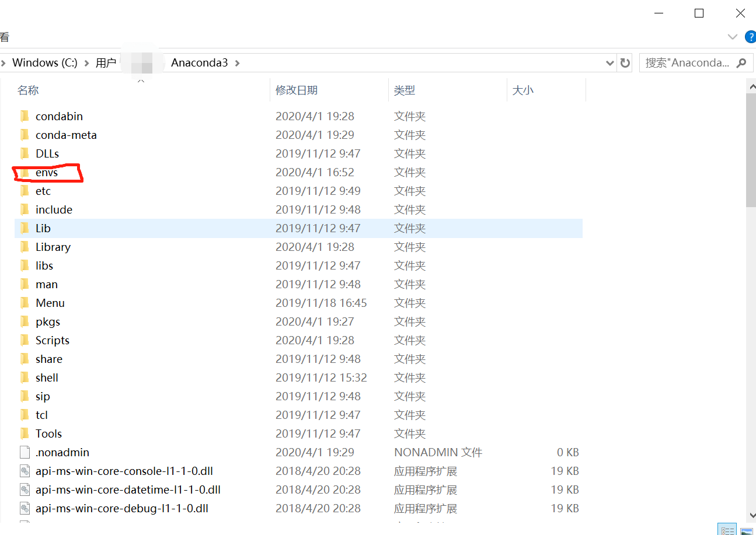Click the DLLs folder icon
Image resolution: width=756 pixels, height=535 pixels.
coord(25,153)
